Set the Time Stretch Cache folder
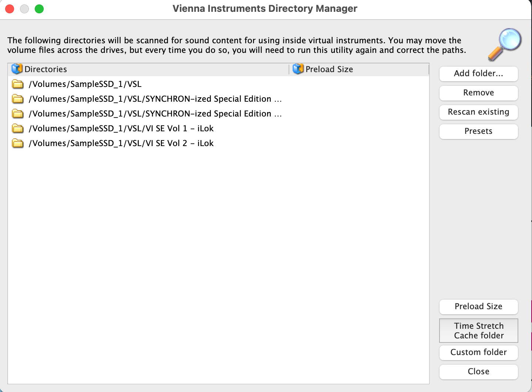The image size is (532, 392). click(478, 330)
